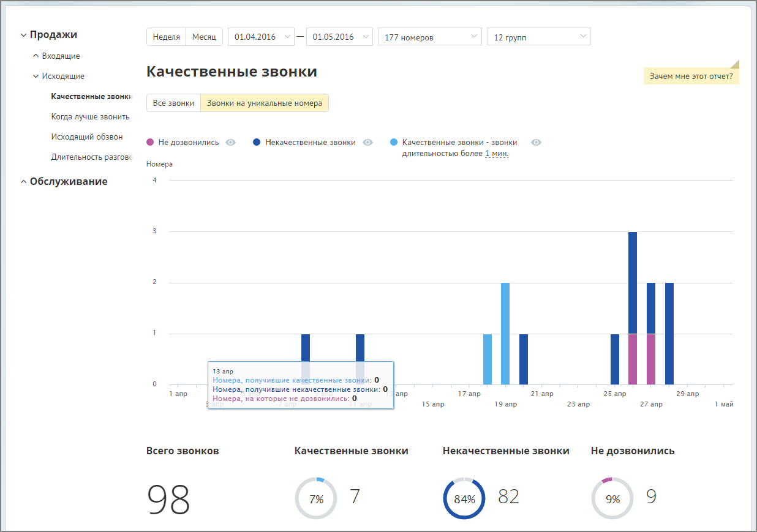The width and height of the screenshot is (757, 532).
Task: Open the 177 номеров dropdown
Action: (x=430, y=37)
